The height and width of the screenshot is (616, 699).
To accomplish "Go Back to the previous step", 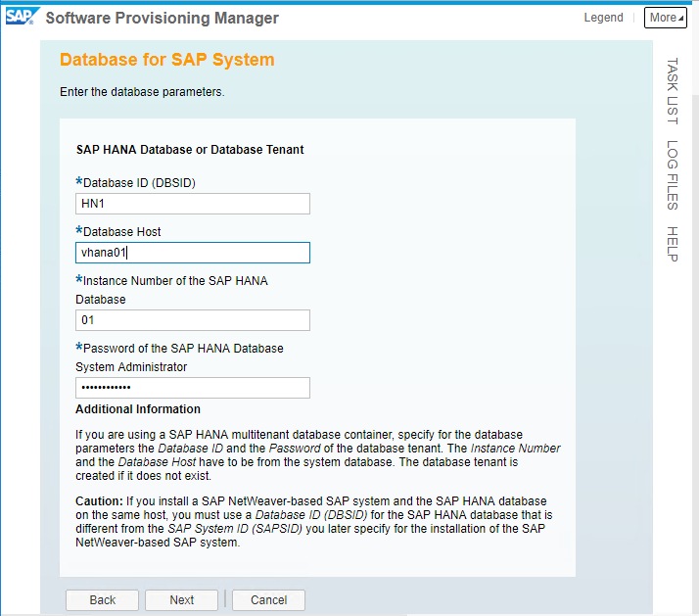I will pyautogui.click(x=102, y=600).
